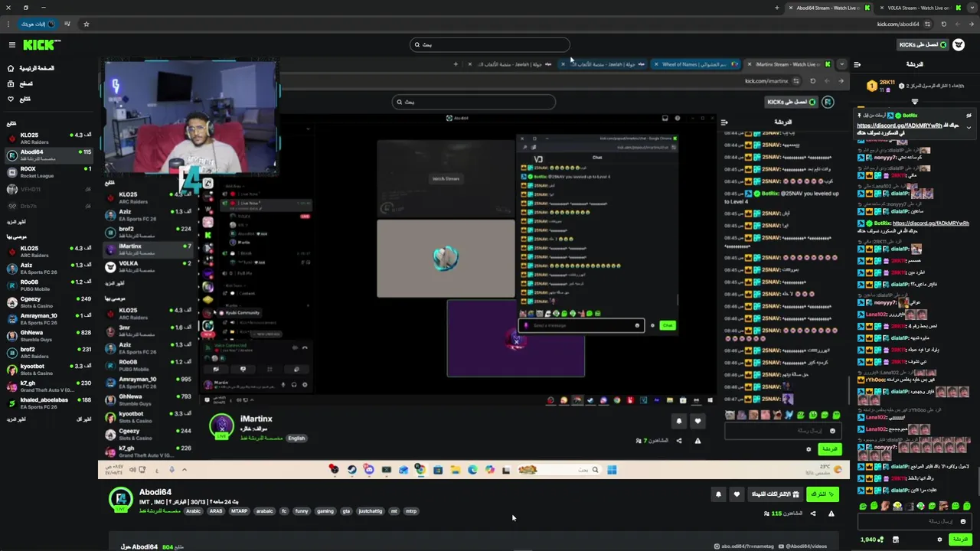The height and width of the screenshot is (551, 980).
Task: Report the Abodi64 stream with warning icon
Action: pyautogui.click(x=831, y=514)
